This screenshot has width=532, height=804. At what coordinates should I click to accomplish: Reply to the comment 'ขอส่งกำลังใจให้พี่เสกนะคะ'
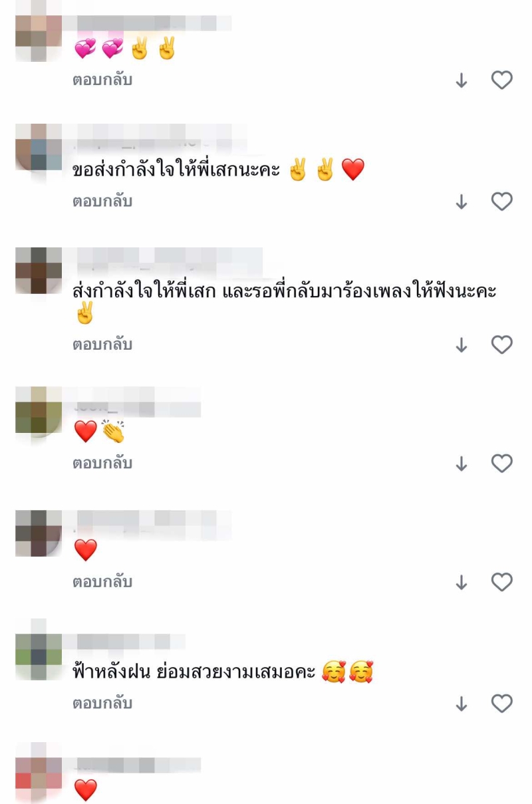[102, 201]
